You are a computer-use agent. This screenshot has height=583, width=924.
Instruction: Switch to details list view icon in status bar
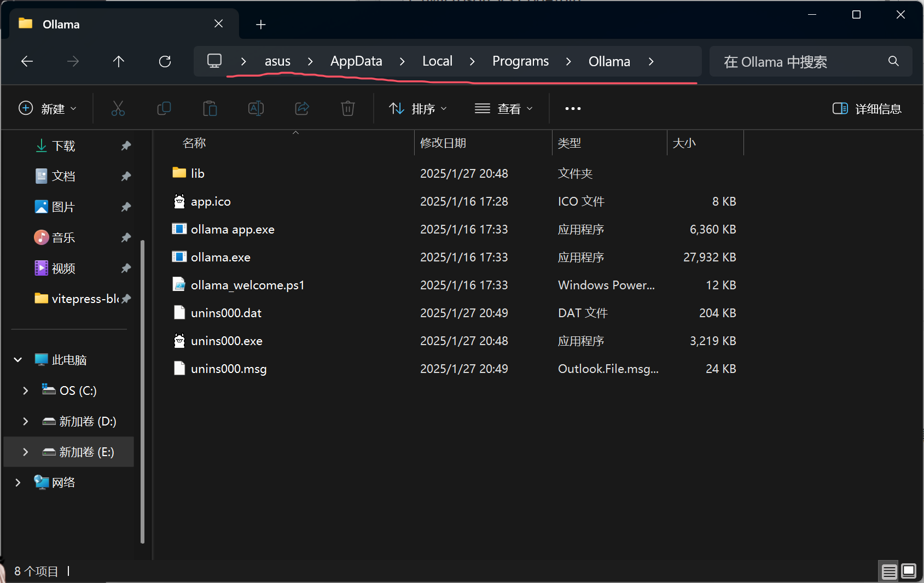click(890, 572)
